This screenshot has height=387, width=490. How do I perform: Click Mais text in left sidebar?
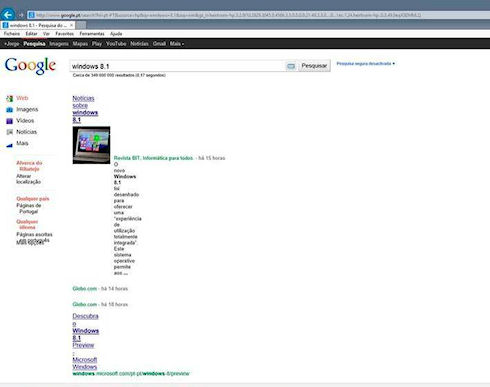tap(22, 143)
